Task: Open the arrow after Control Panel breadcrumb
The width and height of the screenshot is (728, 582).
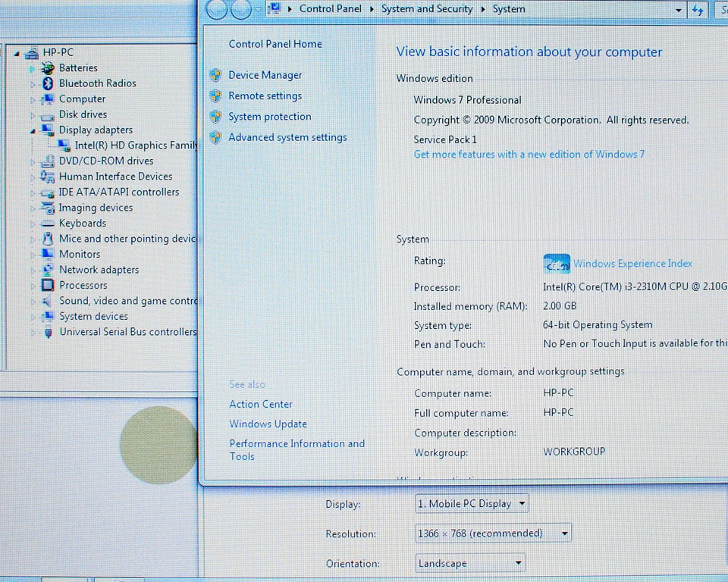Action: tap(372, 9)
